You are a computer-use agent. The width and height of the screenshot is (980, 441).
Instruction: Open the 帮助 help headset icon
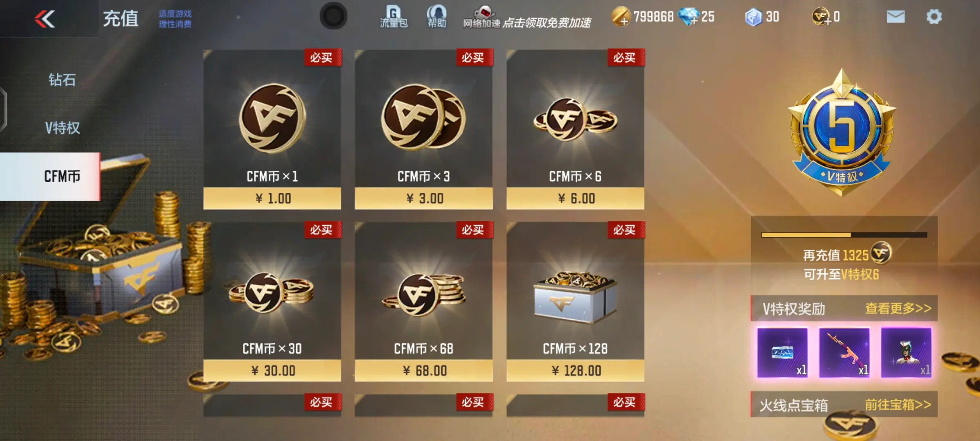tap(437, 16)
